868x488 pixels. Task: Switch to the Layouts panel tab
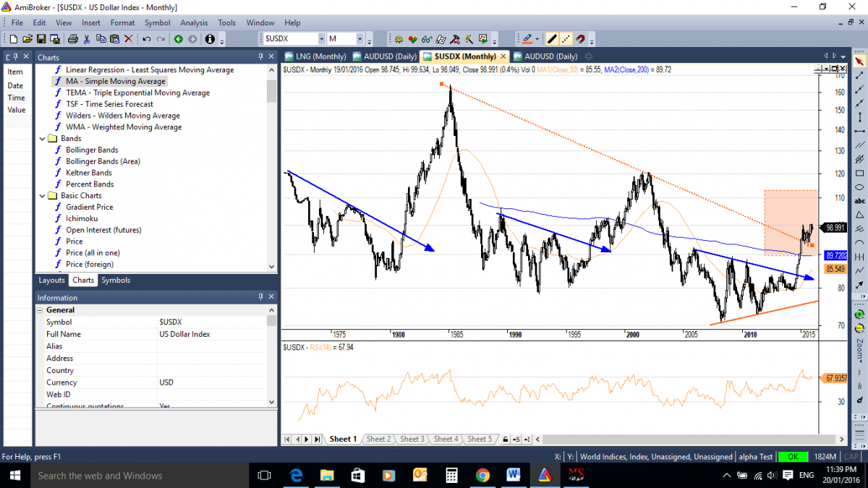pos(51,280)
